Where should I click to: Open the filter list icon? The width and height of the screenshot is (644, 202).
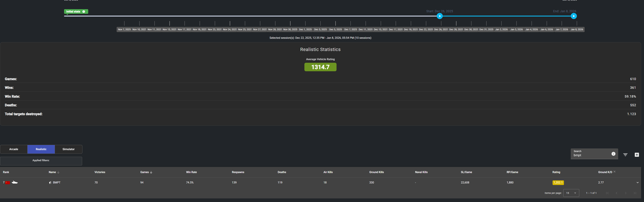pyautogui.click(x=625, y=155)
